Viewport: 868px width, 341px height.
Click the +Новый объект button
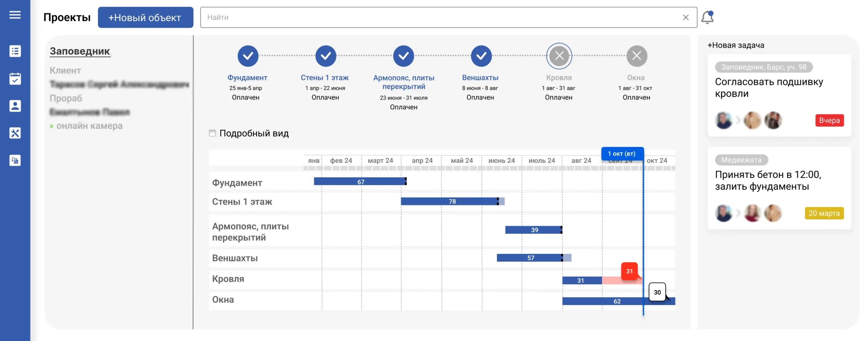click(145, 18)
